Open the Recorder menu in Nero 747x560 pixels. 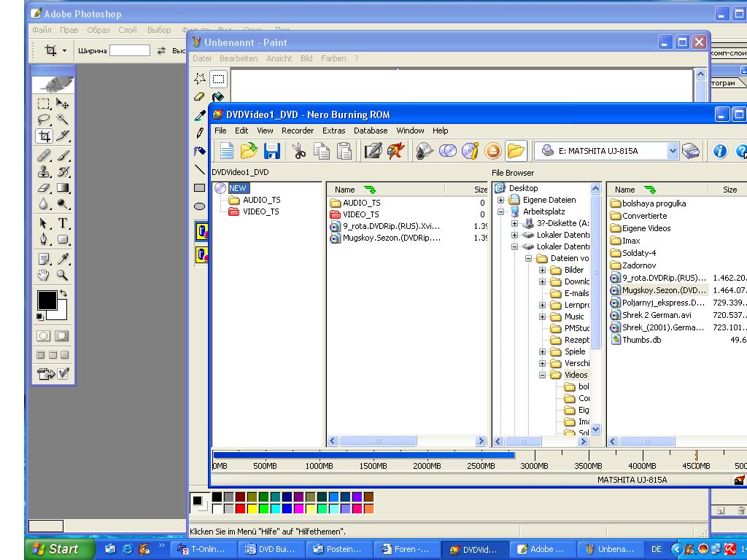(x=298, y=131)
